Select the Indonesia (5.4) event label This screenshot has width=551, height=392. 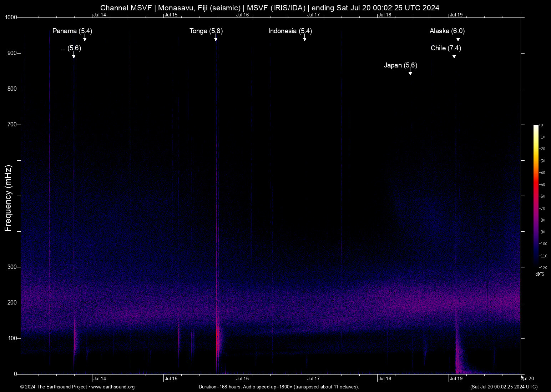(x=290, y=31)
